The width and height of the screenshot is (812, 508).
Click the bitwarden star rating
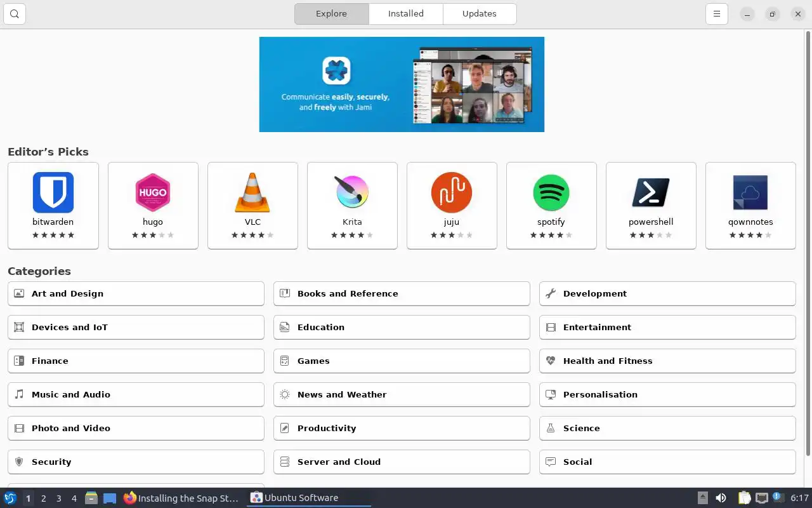click(53, 235)
